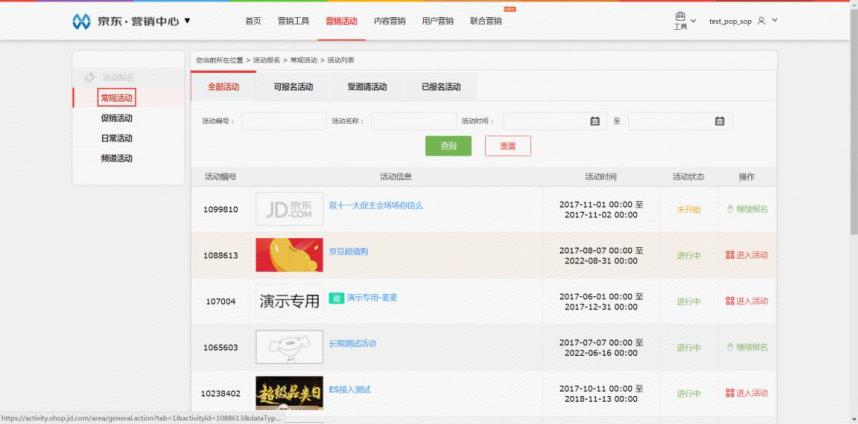Click 进入活动 icon for activity 1088613
Image resolution: width=858 pixels, height=424 pixels.
729,255
